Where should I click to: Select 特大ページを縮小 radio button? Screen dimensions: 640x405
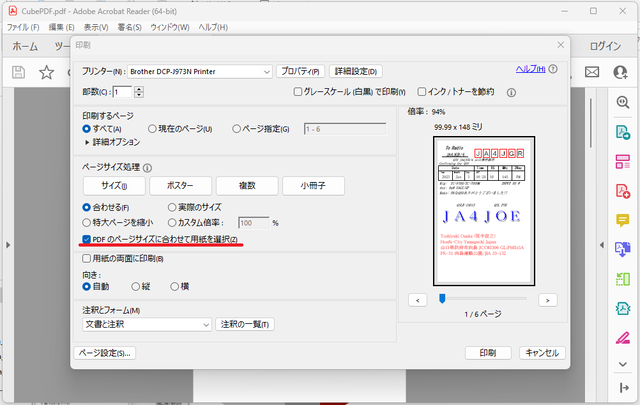(x=86, y=223)
